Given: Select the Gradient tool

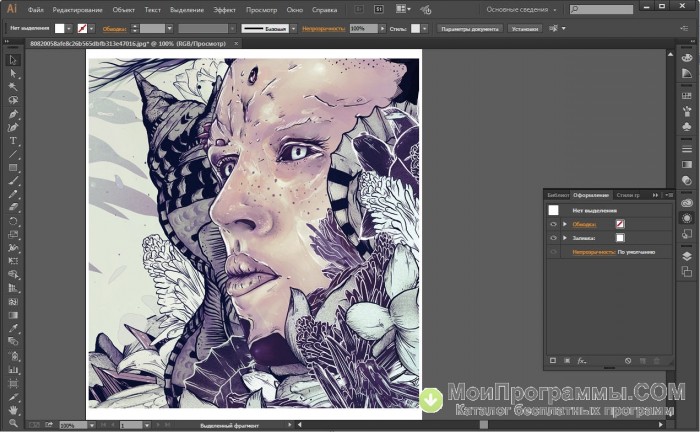Looking at the screenshot, I should click(x=13, y=315).
